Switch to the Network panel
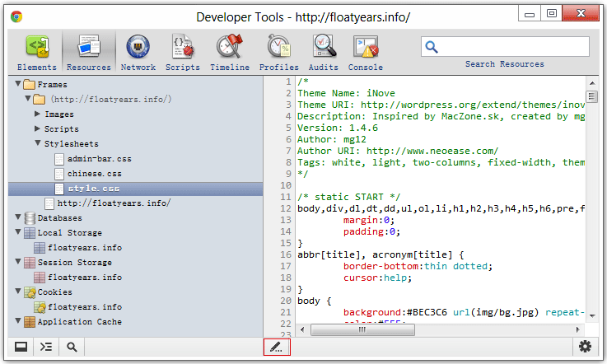Viewport: 607px width, 364px height. coord(138,53)
